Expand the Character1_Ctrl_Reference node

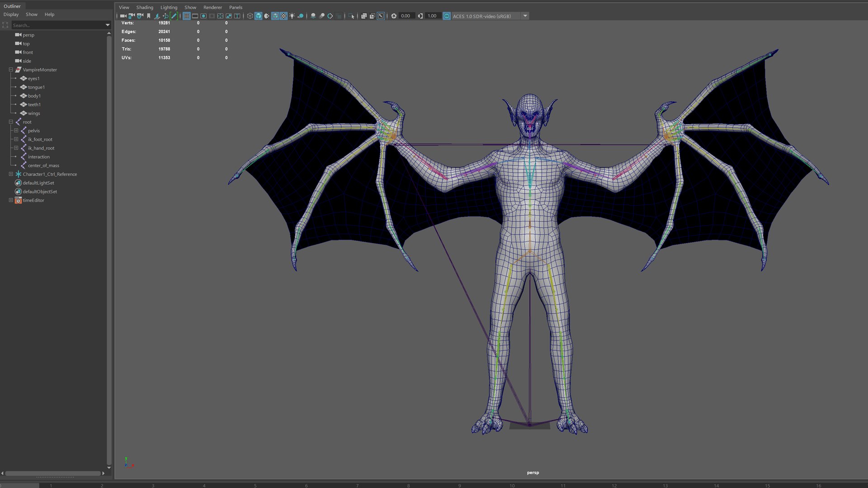(11, 174)
